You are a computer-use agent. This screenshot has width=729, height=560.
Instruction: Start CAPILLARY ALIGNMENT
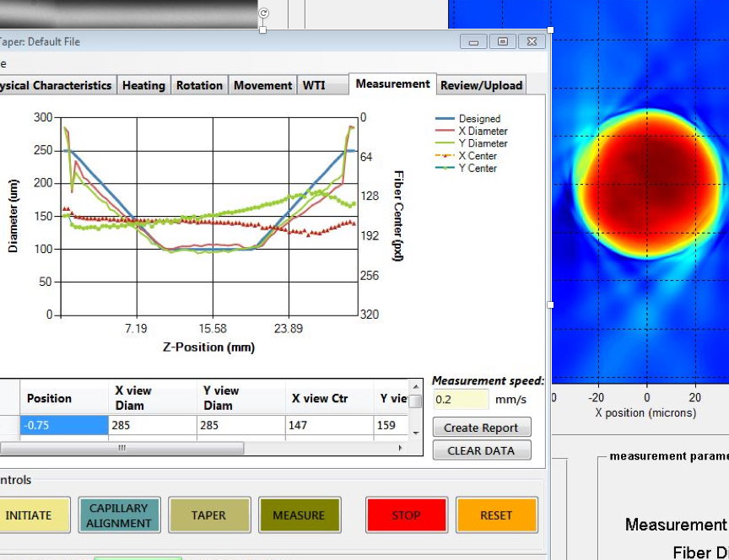pyautogui.click(x=120, y=515)
